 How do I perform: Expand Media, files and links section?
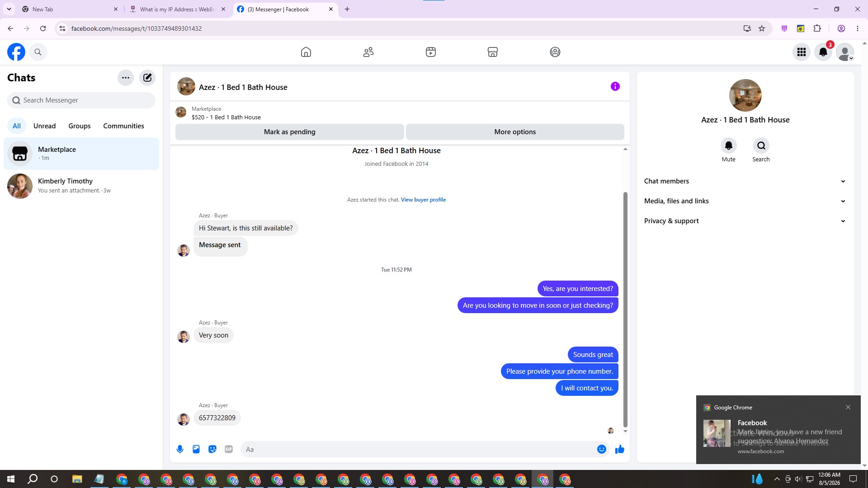745,201
